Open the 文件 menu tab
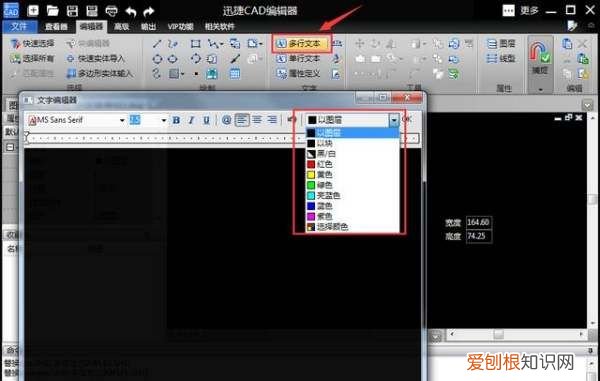The height and width of the screenshot is (381, 600). [x=20, y=26]
